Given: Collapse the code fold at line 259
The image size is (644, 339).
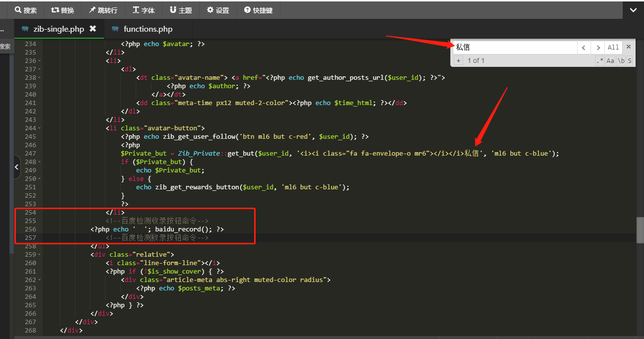Looking at the screenshot, I should pos(40,255).
